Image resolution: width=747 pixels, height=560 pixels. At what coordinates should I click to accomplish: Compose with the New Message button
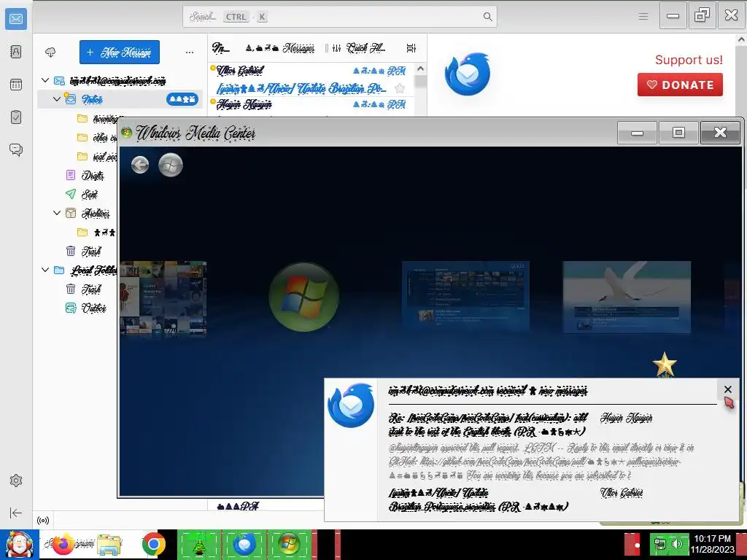pyautogui.click(x=120, y=52)
